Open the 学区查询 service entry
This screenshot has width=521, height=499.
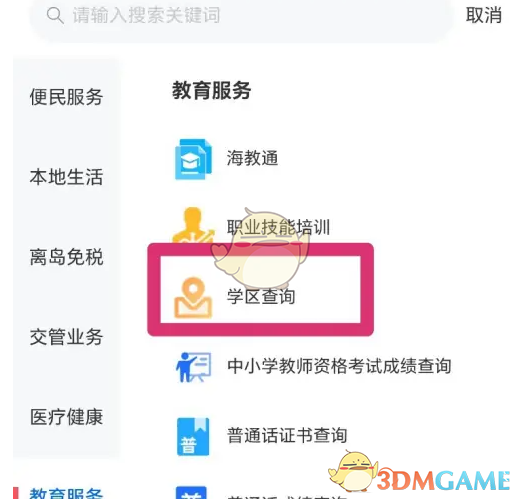pos(261,297)
